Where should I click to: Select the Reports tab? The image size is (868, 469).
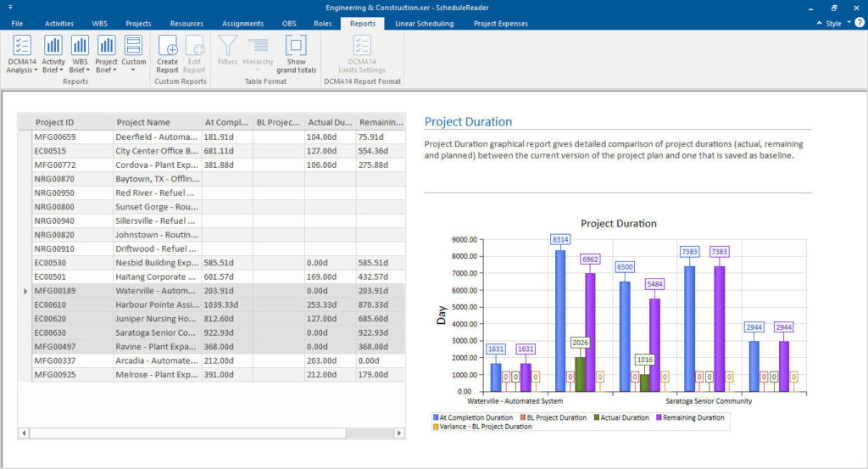pyautogui.click(x=363, y=24)
